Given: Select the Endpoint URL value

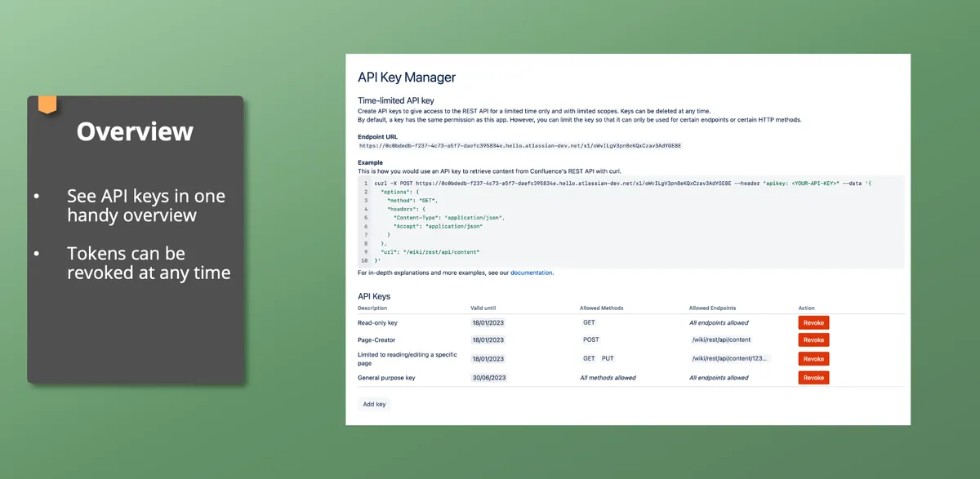Looking at the screenshot, I should pyautogui.click(x=520, y=145).
